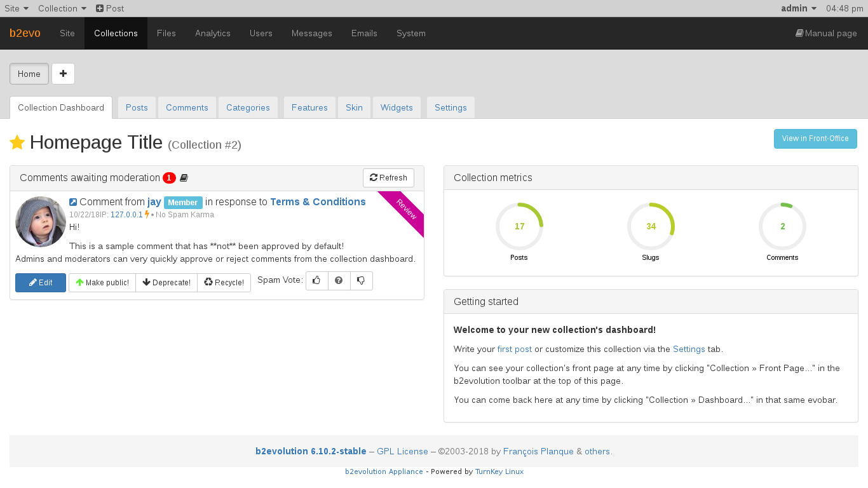Open the Analytics menu item

[x=213, y=33]
